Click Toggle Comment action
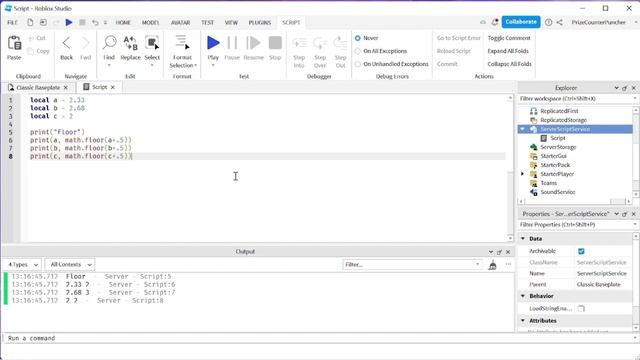The width and height of the screenshot is (640, 360). (x=509, y=38)
